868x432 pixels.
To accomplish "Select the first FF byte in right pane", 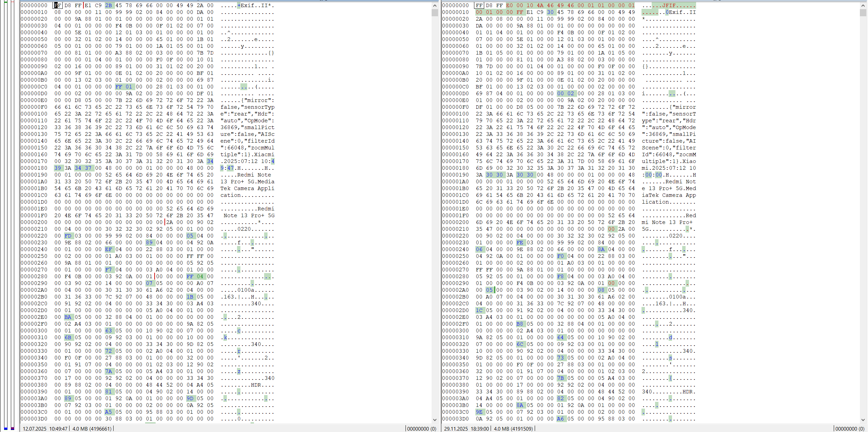I will click(479, 5).
